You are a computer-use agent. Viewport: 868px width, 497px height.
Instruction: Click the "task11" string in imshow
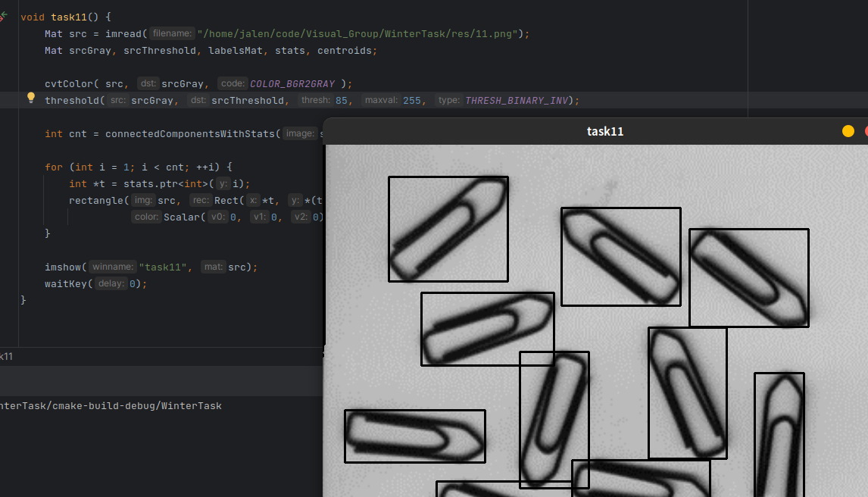[x=163, y=267]
